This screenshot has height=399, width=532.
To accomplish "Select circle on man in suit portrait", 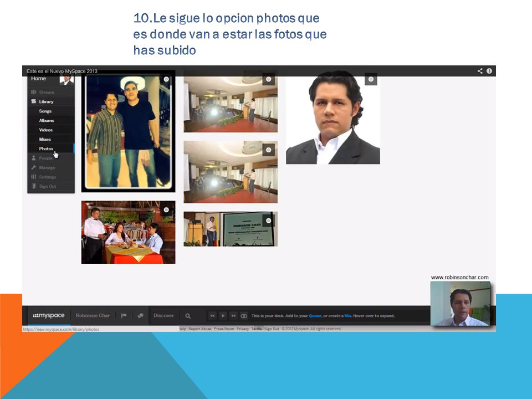I will [x=371, y=79].
